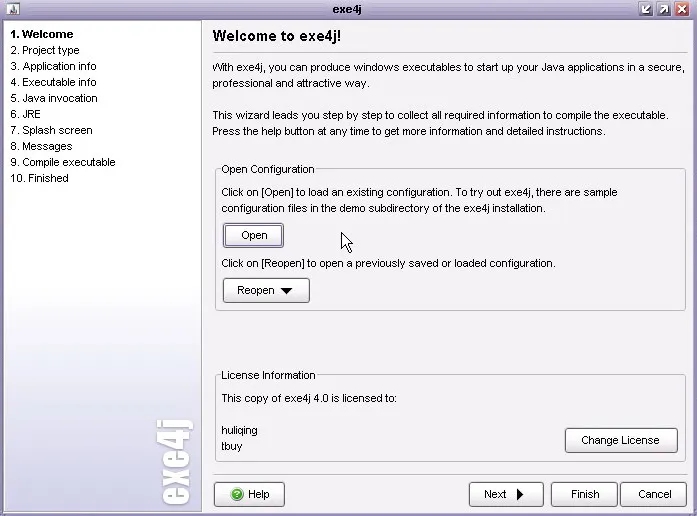Select step 1. Welcome in sidebar

pyautogui.click(x=42, y=34)
